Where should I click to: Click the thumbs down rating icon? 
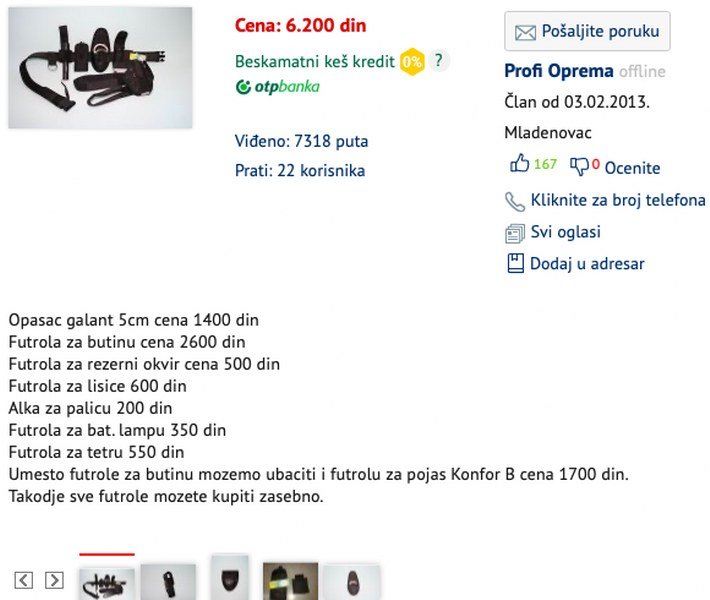pos(579,166)
